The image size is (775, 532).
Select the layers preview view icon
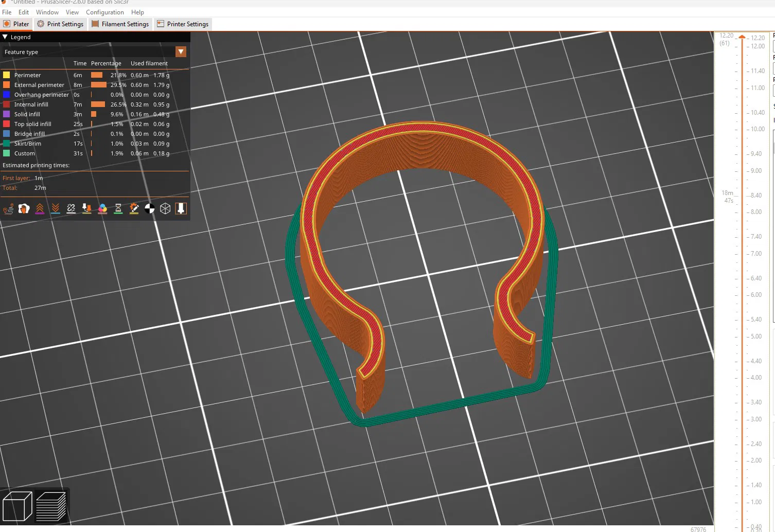(x=51, y=506)
